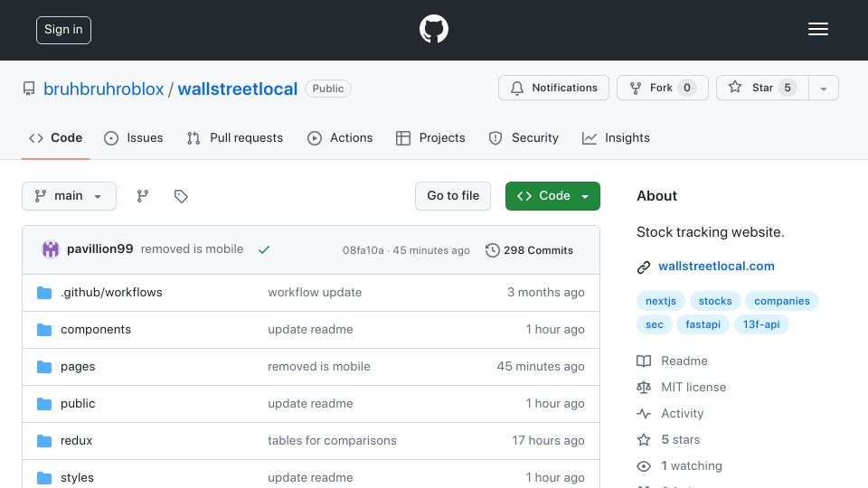This screenshot has width=868, height=488.
Task: Click the link chain icon beside website
Action: (643, 267)
